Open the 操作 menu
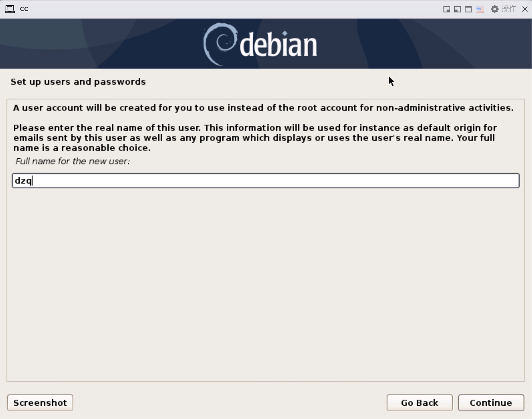Image resolution: width=532 pixels, height=419 pixels. [x=509, y=9]
